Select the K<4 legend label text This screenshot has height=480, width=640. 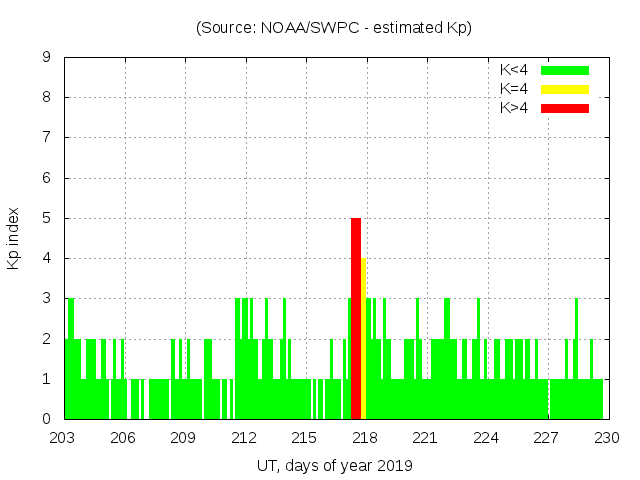pos(514,70)
